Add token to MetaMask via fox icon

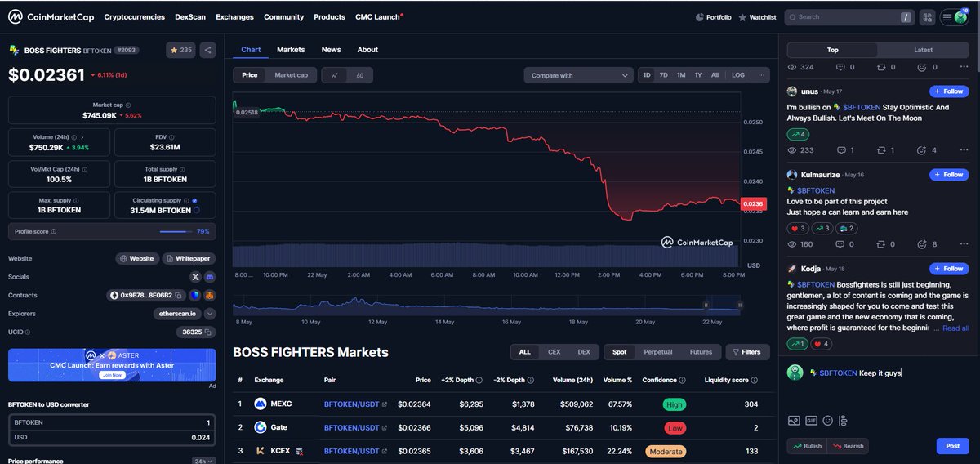(x=209, y=295)
